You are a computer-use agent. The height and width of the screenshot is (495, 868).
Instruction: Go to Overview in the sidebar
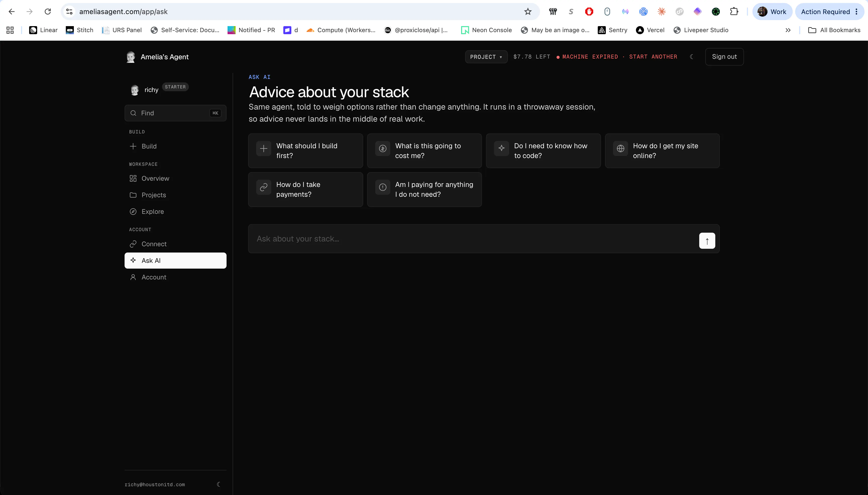(175, 178)
